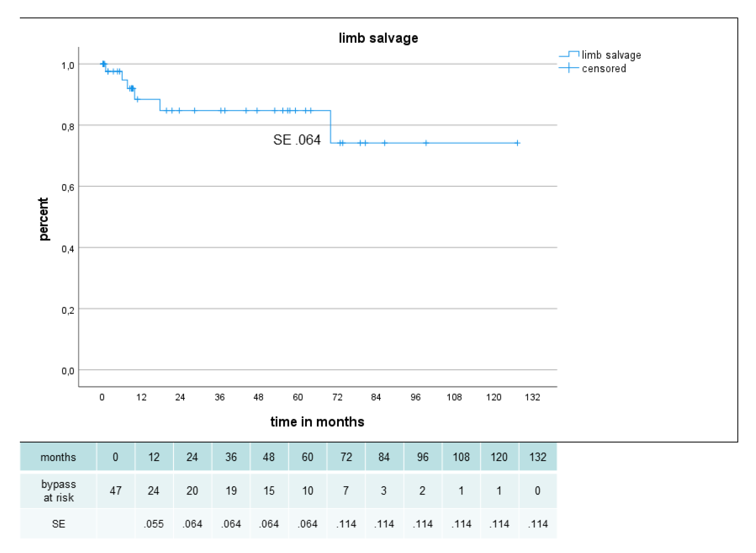Click the censored marker near 96 months
The image size is (756, 553).
[426, 143]
